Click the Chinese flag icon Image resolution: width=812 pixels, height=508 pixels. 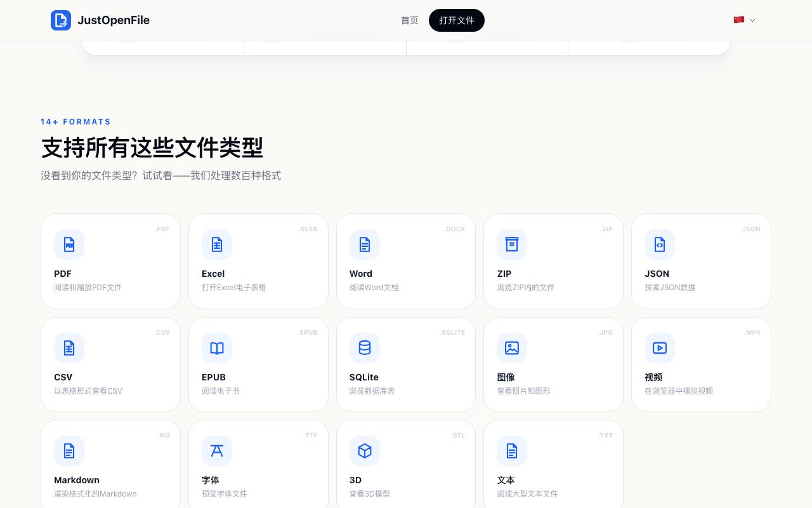739,20
